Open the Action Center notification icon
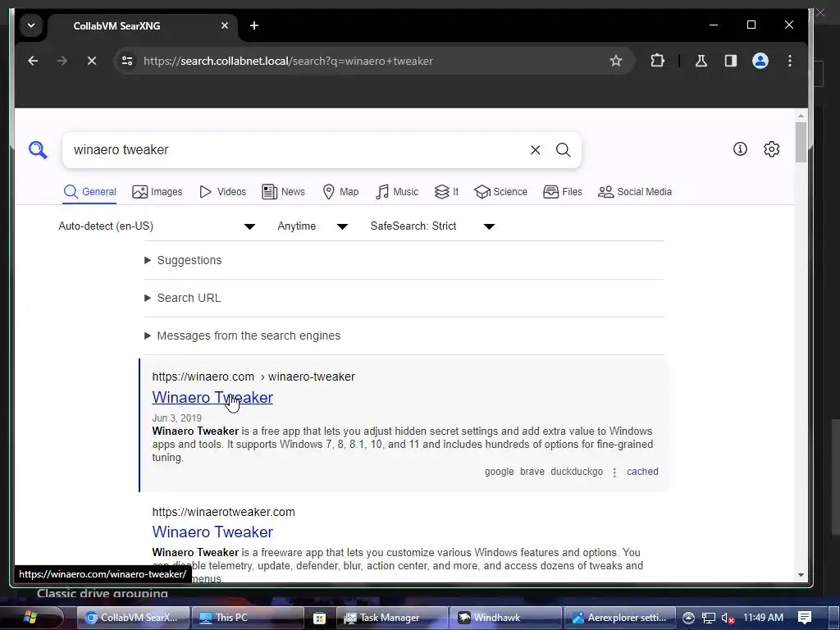Screen dimensions: 840x630 click(x=805, y=618)
